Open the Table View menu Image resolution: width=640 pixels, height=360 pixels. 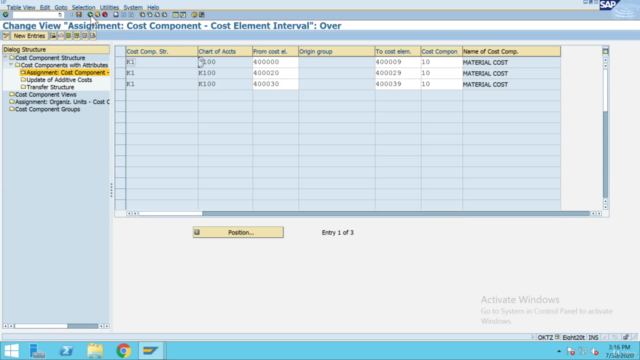(21, 7)
